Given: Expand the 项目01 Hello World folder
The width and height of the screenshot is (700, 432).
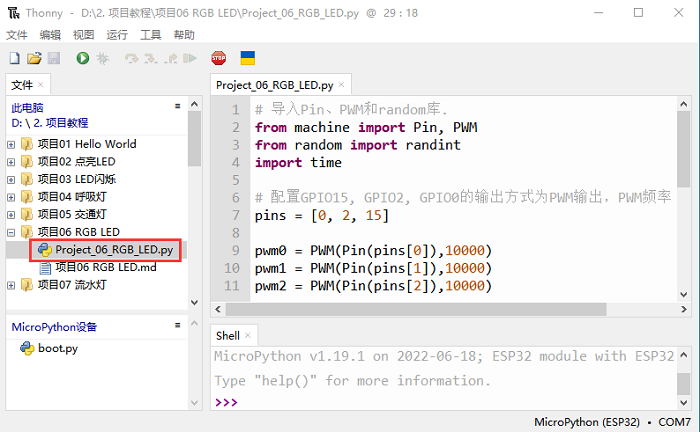Looking at the screenshot, I should tap(11, 144).
